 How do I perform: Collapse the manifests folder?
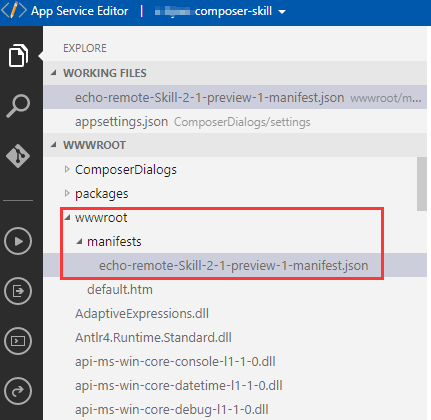(79, 242)
